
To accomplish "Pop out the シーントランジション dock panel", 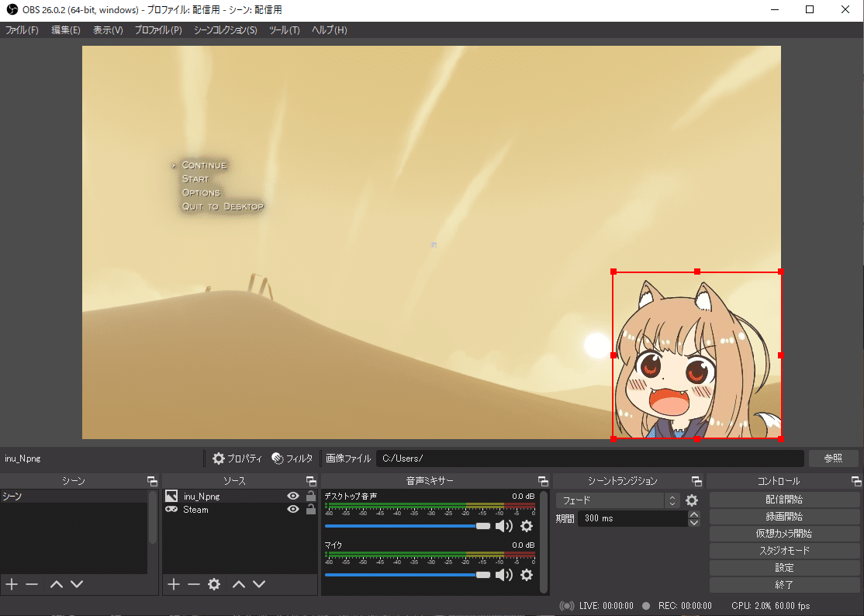I will click(696, 481).
